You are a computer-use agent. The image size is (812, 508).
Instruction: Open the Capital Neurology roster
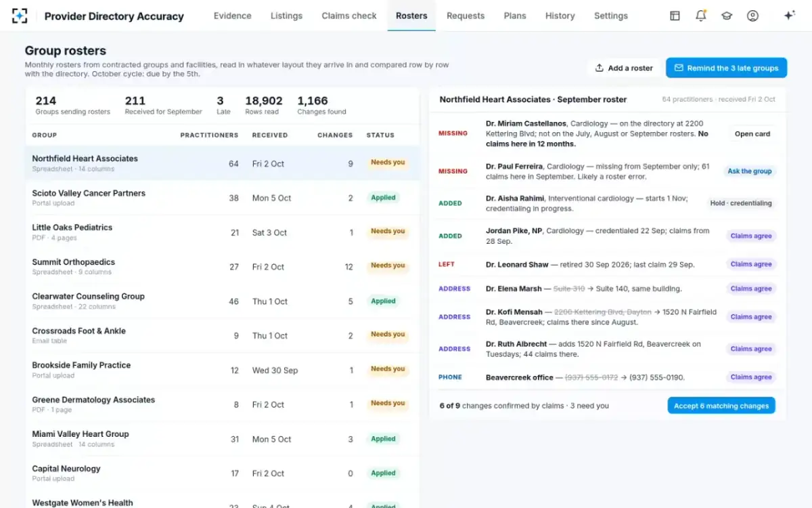point(223,473)
